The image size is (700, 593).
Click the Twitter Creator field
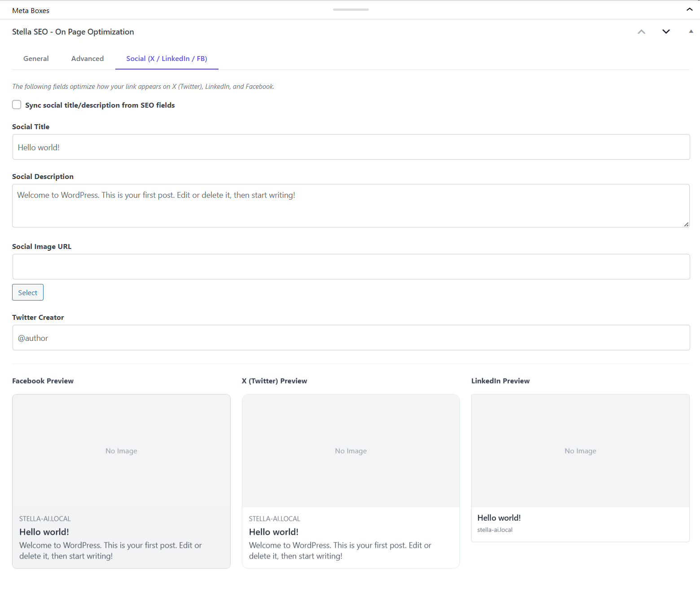coord(351,338)
